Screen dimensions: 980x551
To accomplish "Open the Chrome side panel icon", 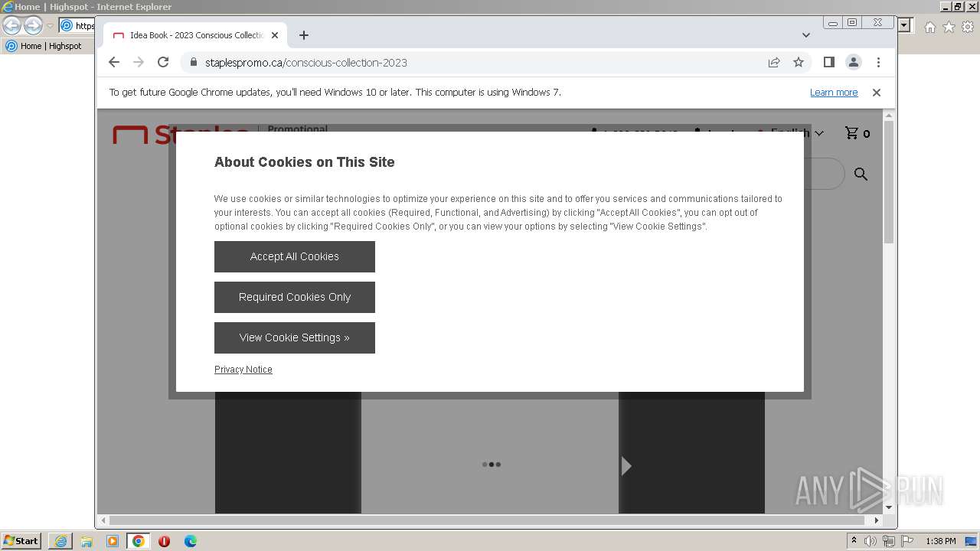I will coord(828,62).
